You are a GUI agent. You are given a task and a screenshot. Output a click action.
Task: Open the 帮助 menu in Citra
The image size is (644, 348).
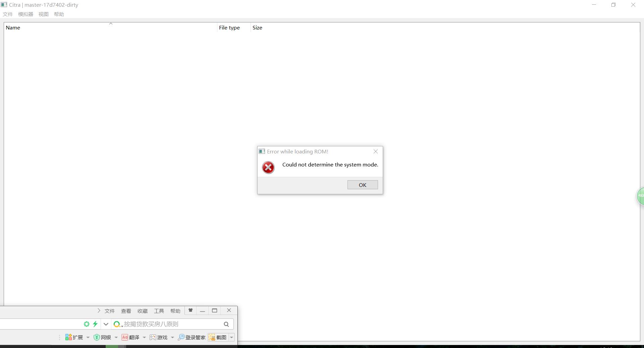[x=59, y=14]
